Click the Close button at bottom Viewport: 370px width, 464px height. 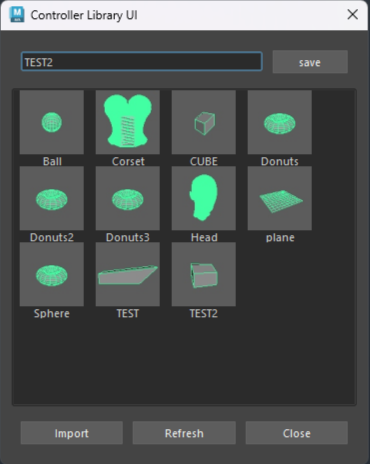coord(297,433)
